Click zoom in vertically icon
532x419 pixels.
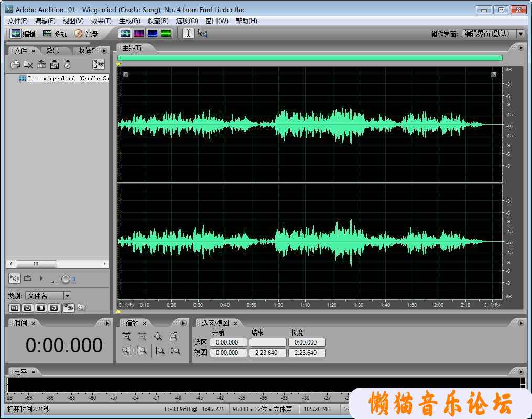(160, 350)
